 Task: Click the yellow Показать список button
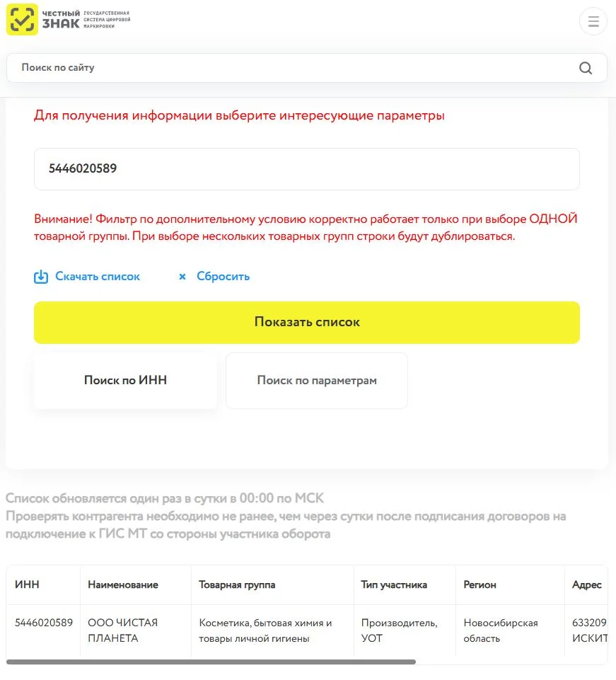[x=306, y=323]
